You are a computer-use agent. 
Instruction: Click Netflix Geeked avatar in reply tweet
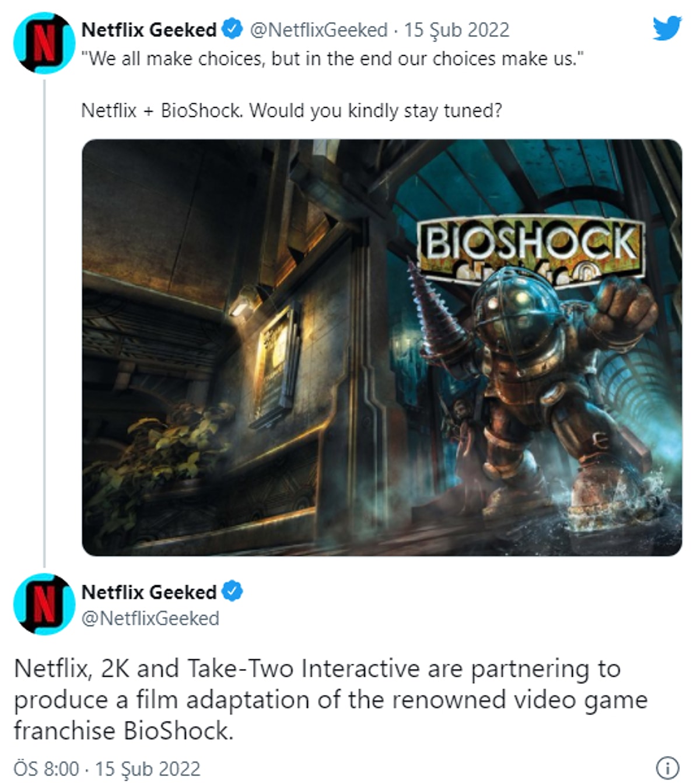[44, 604]
